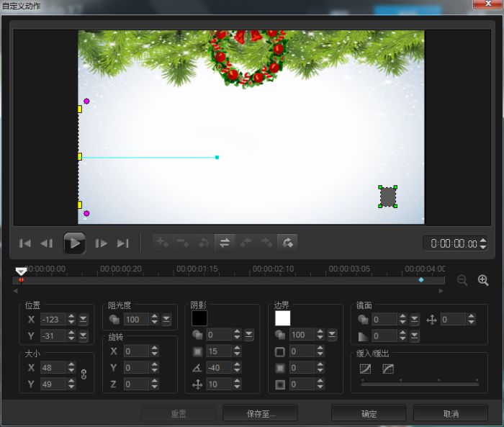504x427 pixels.
Task: Click the 确定 button to confirm
Action: click(x=369, y=413)
